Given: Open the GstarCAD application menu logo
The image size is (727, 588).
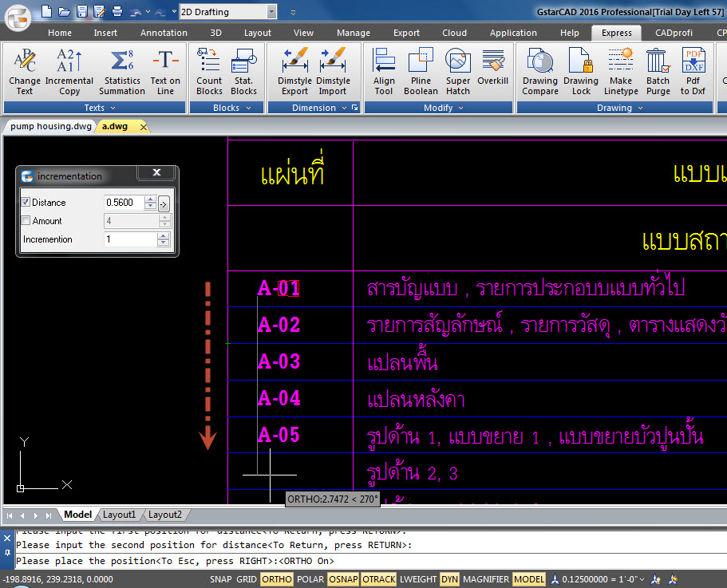Looking at the screenshot, I should click(18, 18).
